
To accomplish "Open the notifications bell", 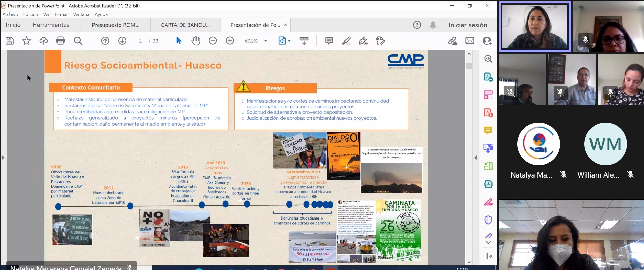I will (x=433, y=25).
